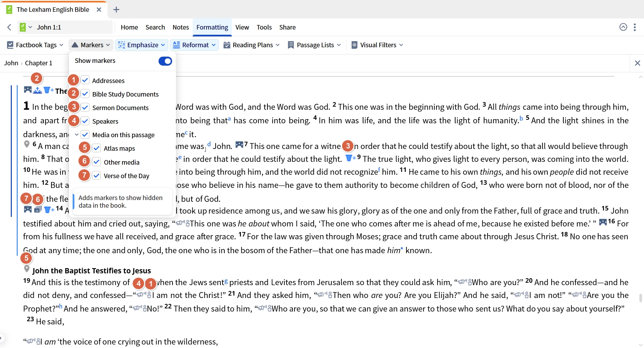
Task: Open footnote a after "being that"
Action: point(229,118)
